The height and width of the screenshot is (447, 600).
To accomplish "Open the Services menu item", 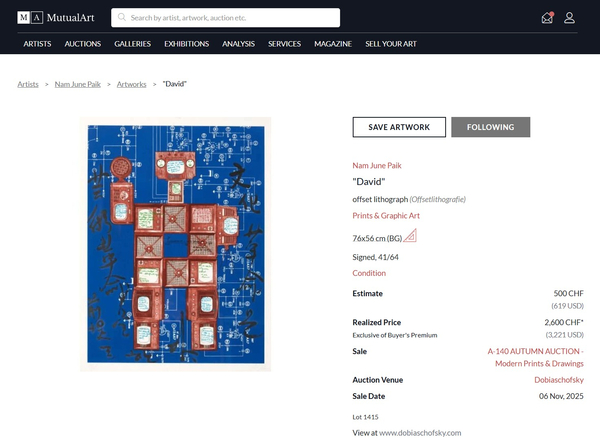I will (x=284, y=44).
